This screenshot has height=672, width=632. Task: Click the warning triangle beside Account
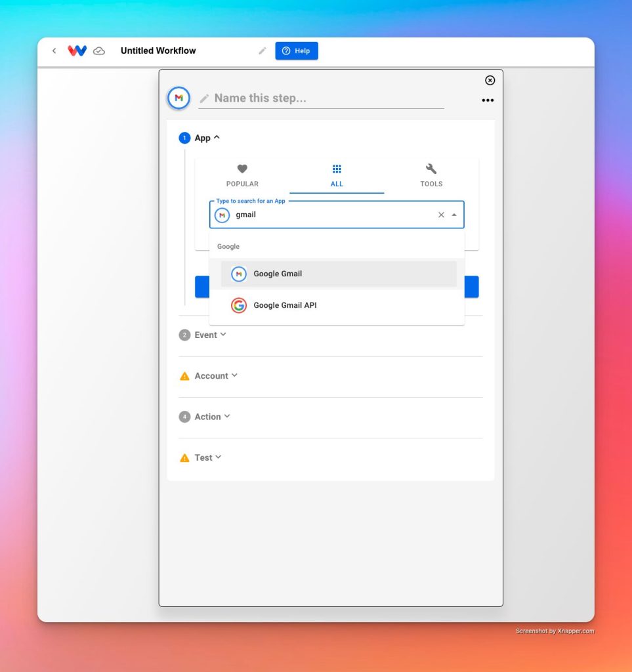[184, 376]
